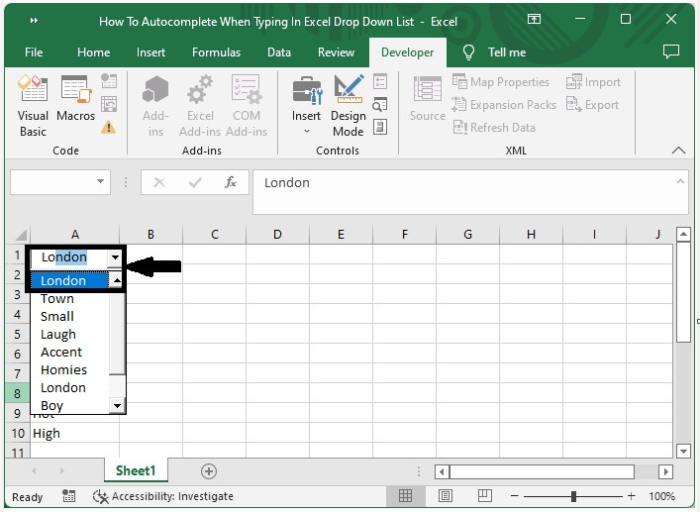Viewport: 700px width, 512px height.
Task: Select row 10 header
Action: coord(18,433)
